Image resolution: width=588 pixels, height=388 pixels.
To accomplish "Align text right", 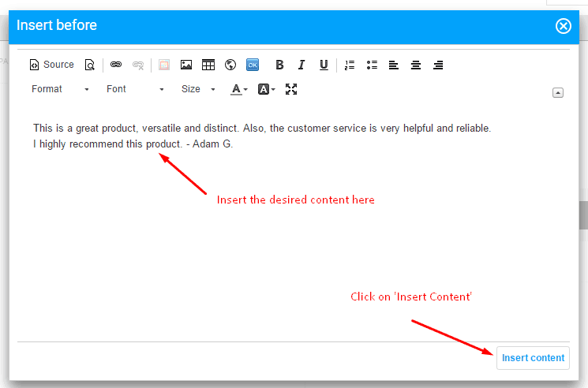I will 437,65.
